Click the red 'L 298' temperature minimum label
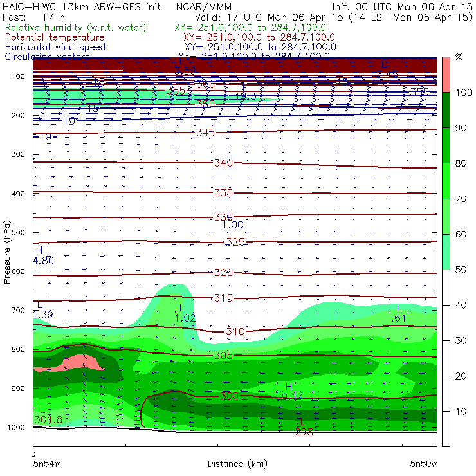 tap(304, 427)
